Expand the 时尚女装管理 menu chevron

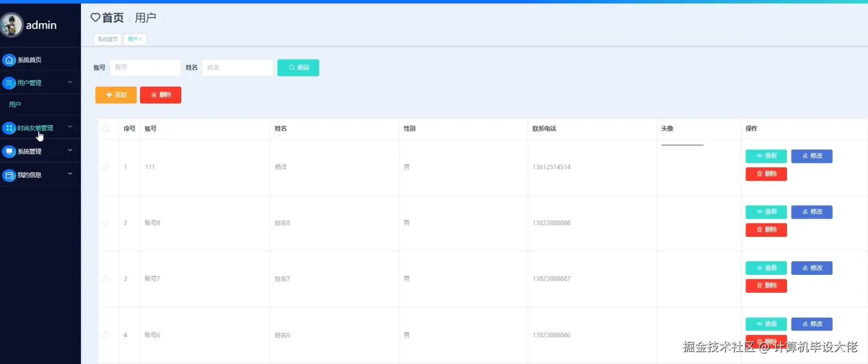point(70,127)
